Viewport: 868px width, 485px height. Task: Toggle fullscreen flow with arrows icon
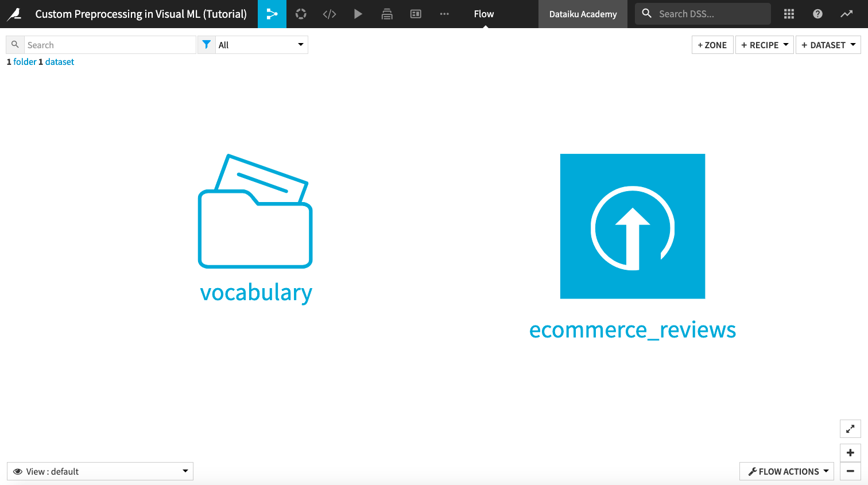coord(850,429)
